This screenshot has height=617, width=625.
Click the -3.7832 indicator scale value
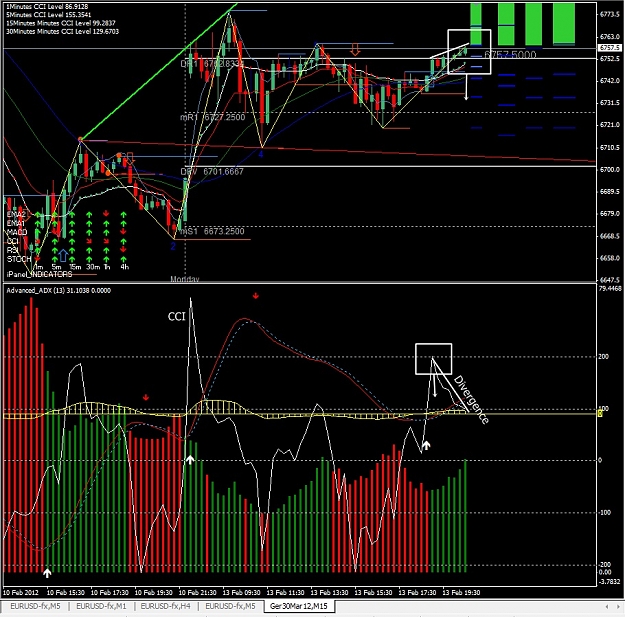pyautogui.click(x=610, y=582)
